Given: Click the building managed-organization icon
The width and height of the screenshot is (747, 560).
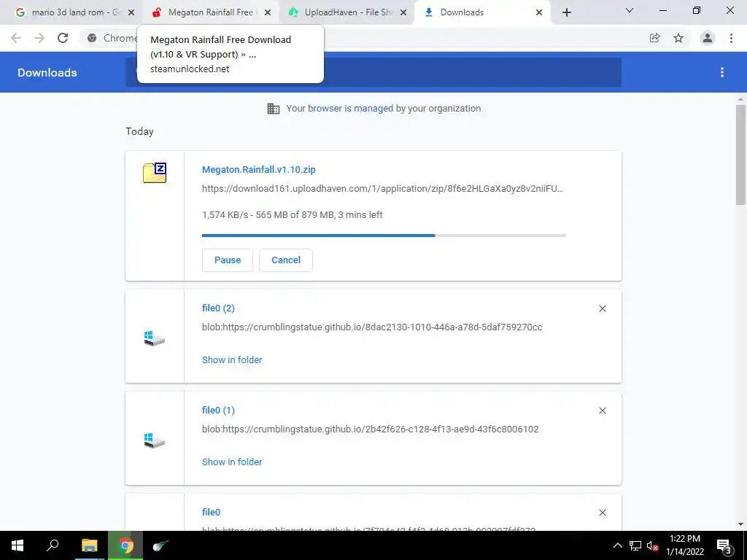Looking at the screenshot, I should (274, 109).
